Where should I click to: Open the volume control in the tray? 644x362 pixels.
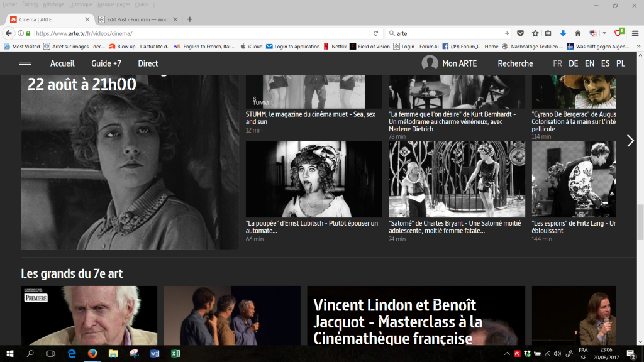557,353
